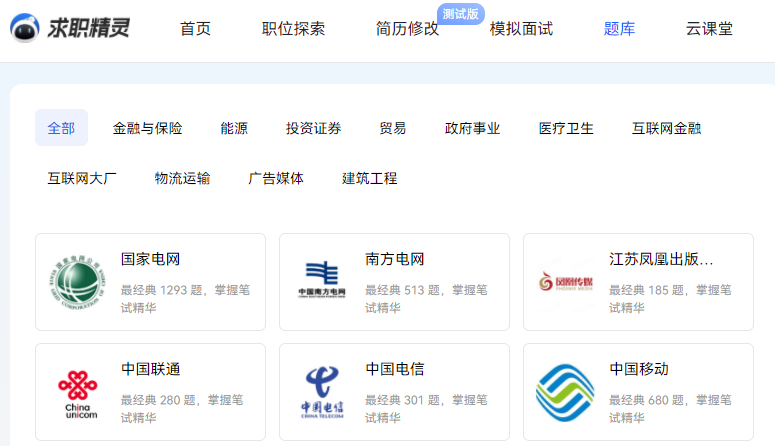This screenshot has height=446, width=775.
Task: Open the 中国移动 title link
Action: point(639,369)
